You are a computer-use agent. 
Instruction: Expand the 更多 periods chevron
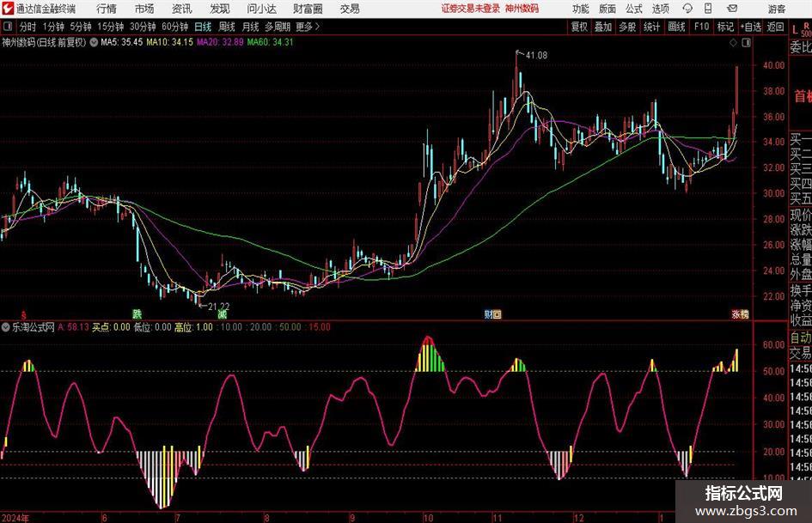(x=308, y=27)
